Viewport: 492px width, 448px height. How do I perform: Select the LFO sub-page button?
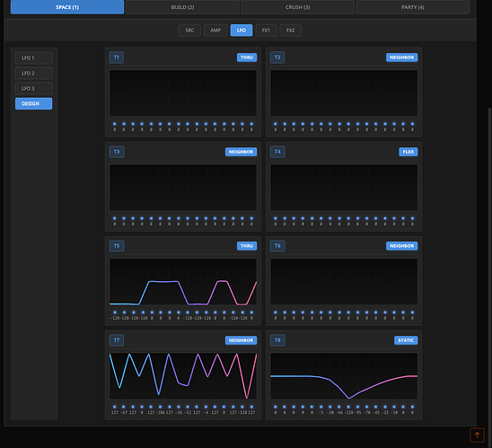point(242,31)
